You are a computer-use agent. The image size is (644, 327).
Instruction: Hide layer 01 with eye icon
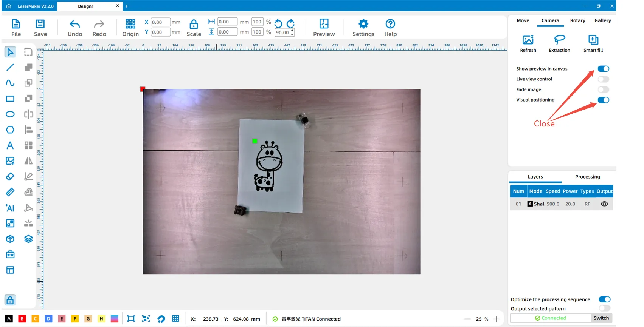(604, 204)
